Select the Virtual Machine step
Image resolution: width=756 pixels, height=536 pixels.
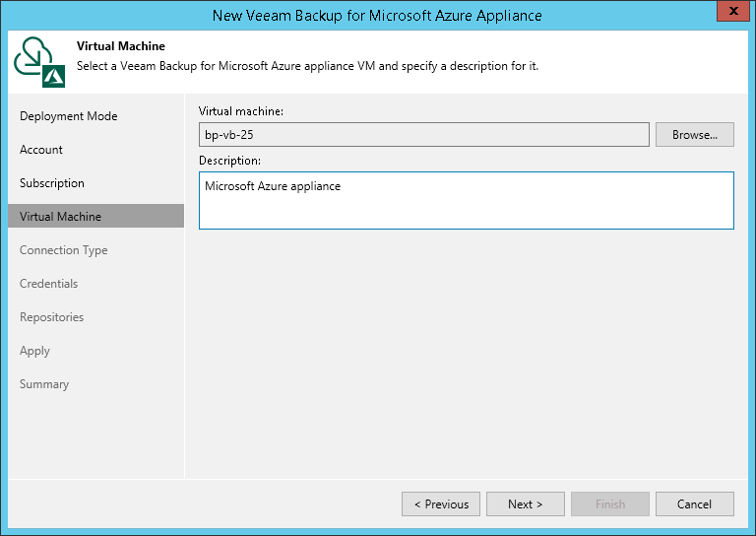click(95, 216)
